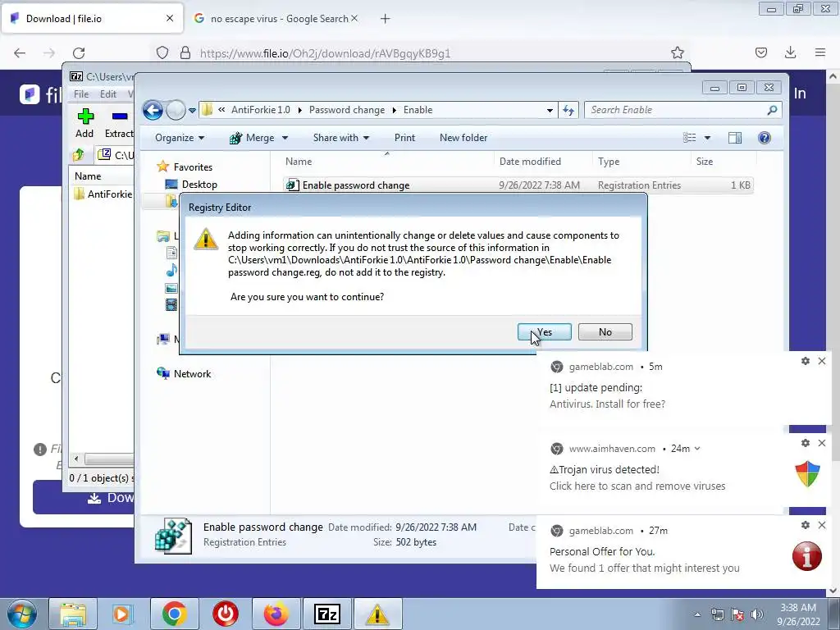Click the site padlock icon

tap(185, 53)
